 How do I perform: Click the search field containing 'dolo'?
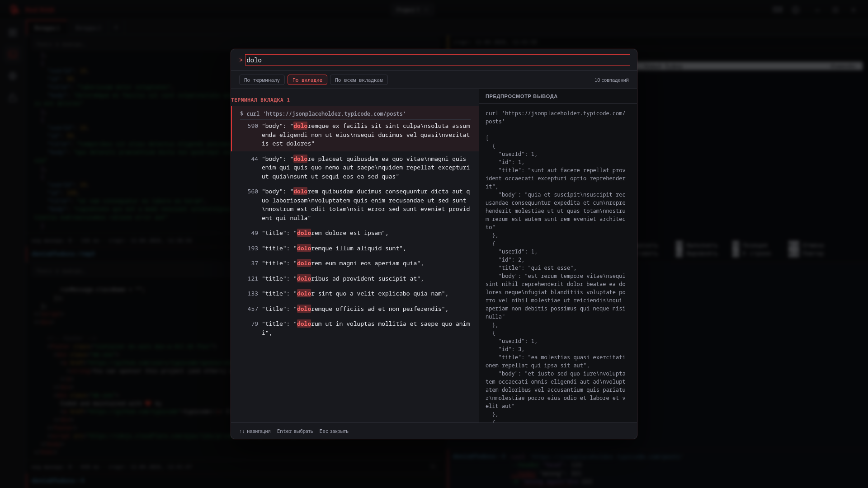pos(437,60)
